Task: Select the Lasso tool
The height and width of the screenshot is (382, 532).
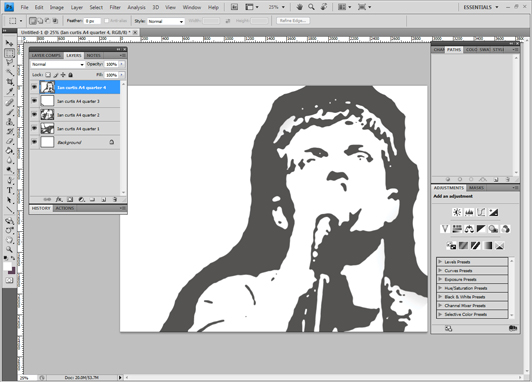Action: (10, 62)
